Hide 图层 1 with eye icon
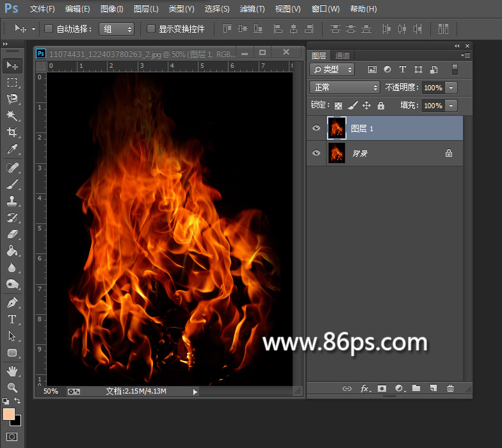Viewport: 502px width, 448px height. point(316,128)
